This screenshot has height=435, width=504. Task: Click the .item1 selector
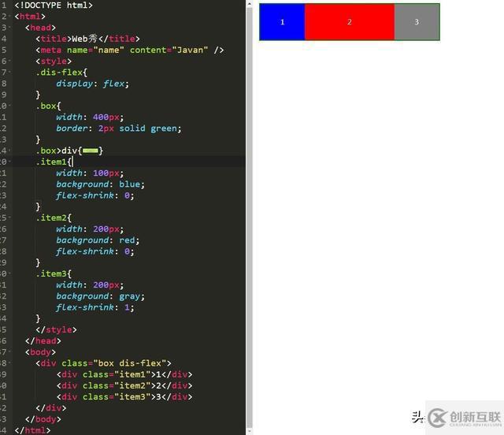51,162
